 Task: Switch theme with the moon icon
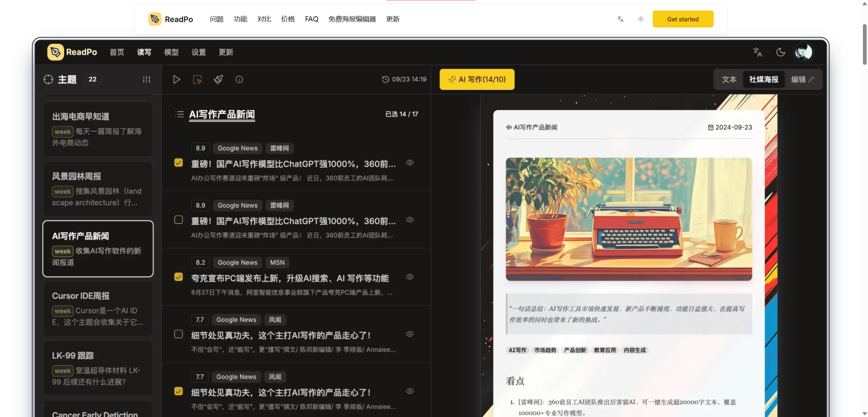click(780, 52)
